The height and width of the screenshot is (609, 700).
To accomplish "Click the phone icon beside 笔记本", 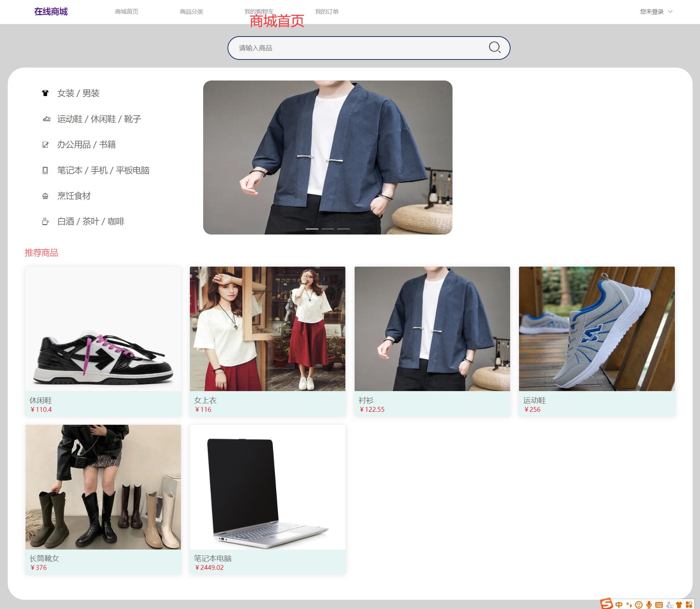I will point(45,170).
